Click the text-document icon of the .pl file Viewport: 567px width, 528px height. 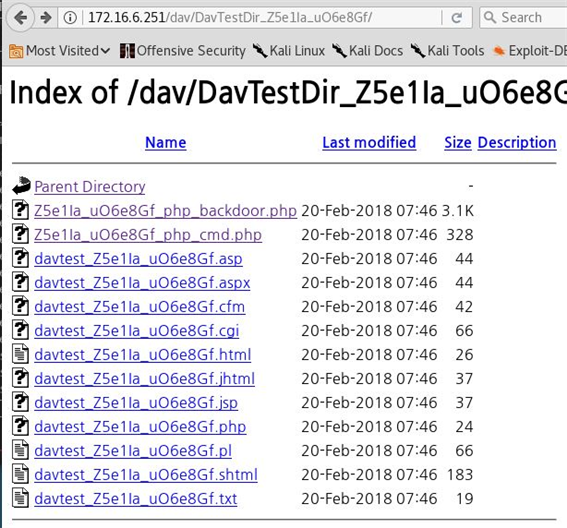pos(20,450)
